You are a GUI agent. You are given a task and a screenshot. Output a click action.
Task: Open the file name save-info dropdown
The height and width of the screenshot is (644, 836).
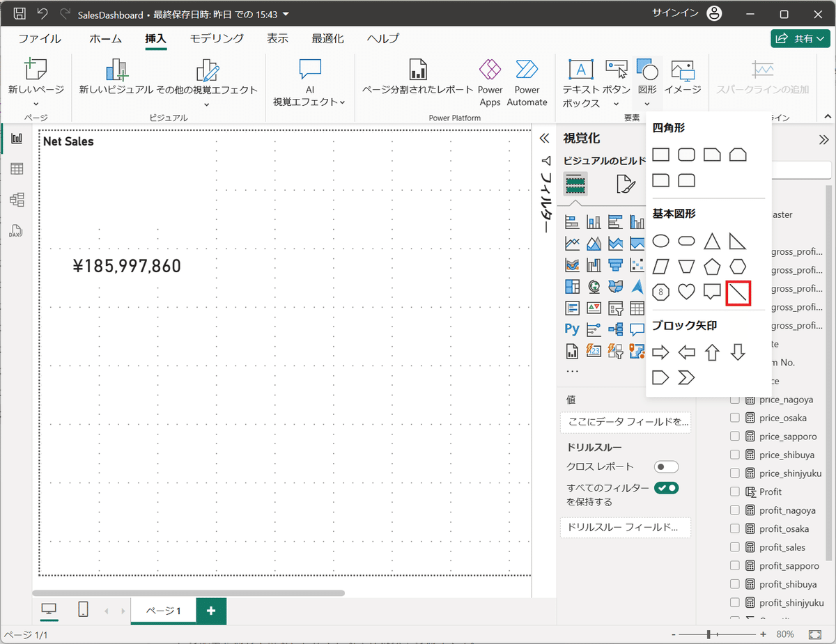tap(286, 15)
